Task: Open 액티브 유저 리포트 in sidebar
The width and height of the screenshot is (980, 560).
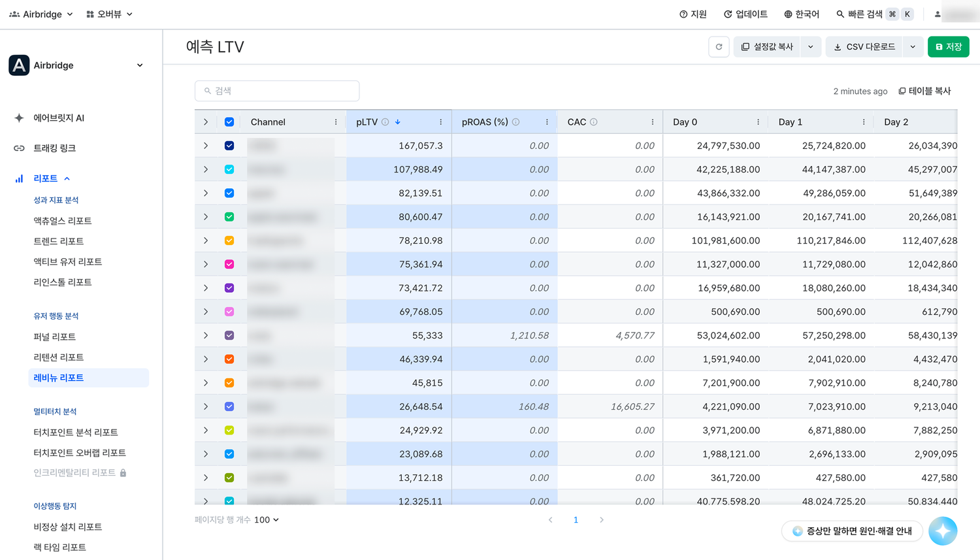Action: [x=68, y=262]
